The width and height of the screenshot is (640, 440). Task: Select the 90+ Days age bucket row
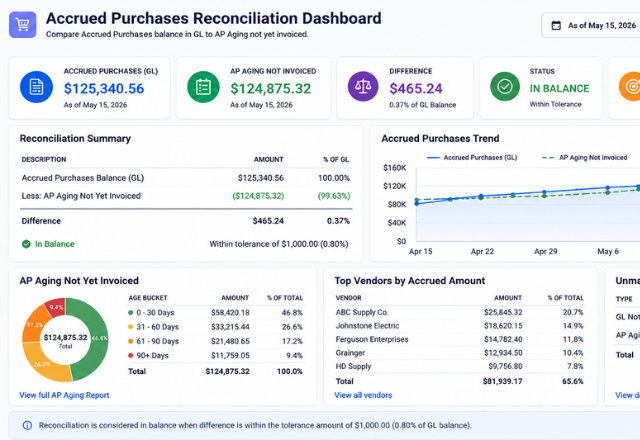(x=216, y=356)
